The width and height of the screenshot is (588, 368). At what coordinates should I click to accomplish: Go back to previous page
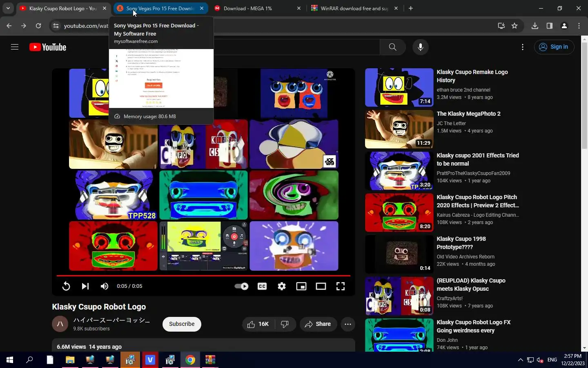click(x=9, y=26)
